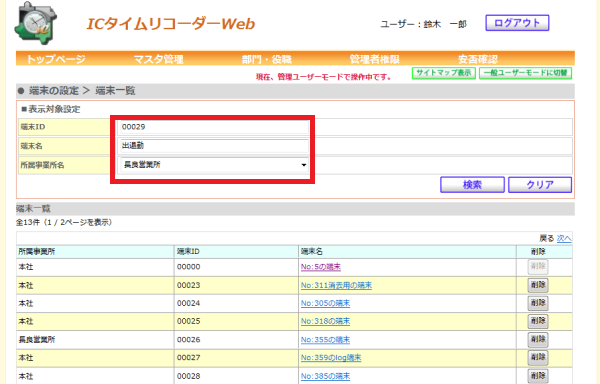Select the 所属事業所 column header
This screenshot has height=384, width=600.
[95, 252]
